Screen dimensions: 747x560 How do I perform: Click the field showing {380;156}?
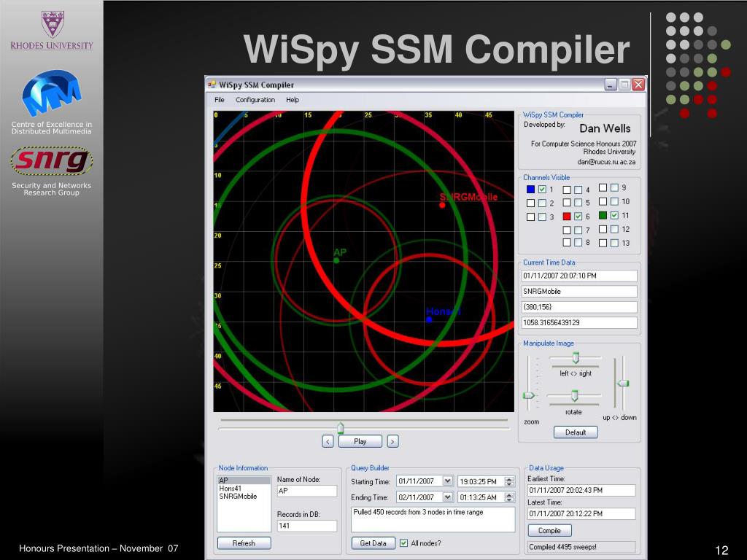579,307
